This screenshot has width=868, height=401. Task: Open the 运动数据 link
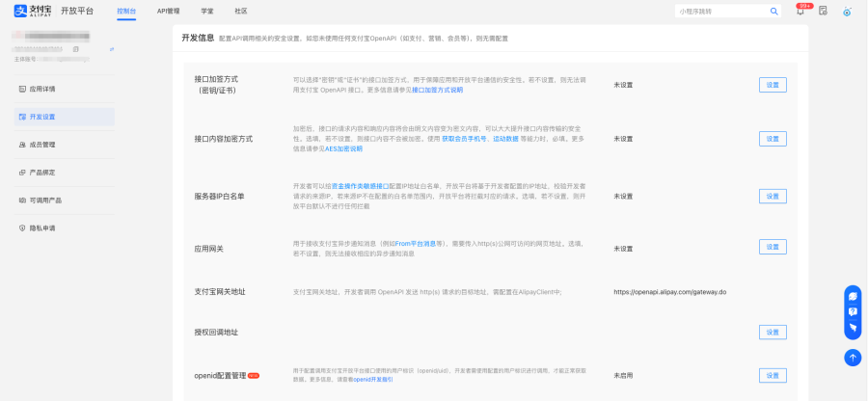pos(506,139)
